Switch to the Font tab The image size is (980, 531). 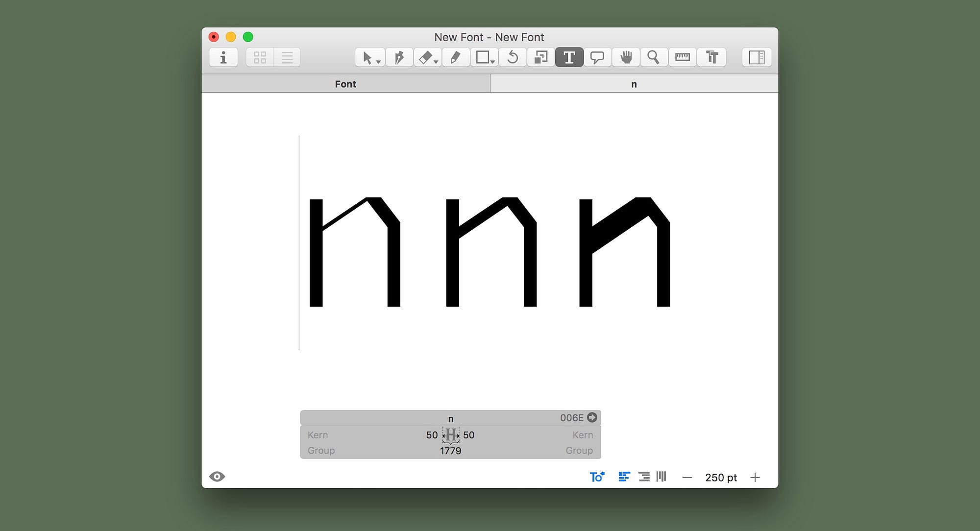coord(345,84)
